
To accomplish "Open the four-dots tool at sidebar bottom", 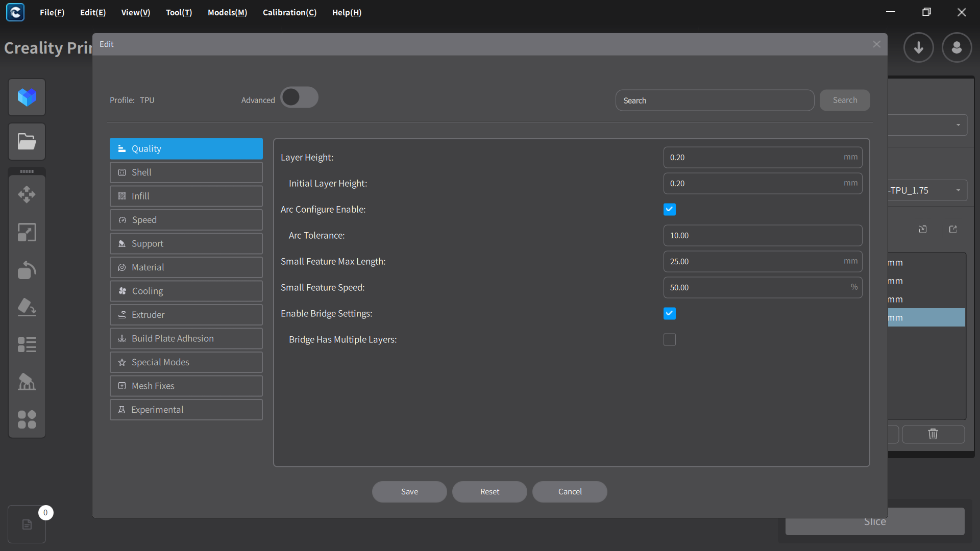I will pyautogui.click(x=27, y=419).
